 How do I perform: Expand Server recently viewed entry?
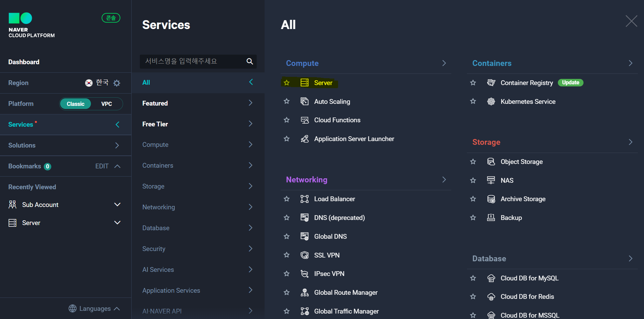pyautogui.click(x=117, y=223)
